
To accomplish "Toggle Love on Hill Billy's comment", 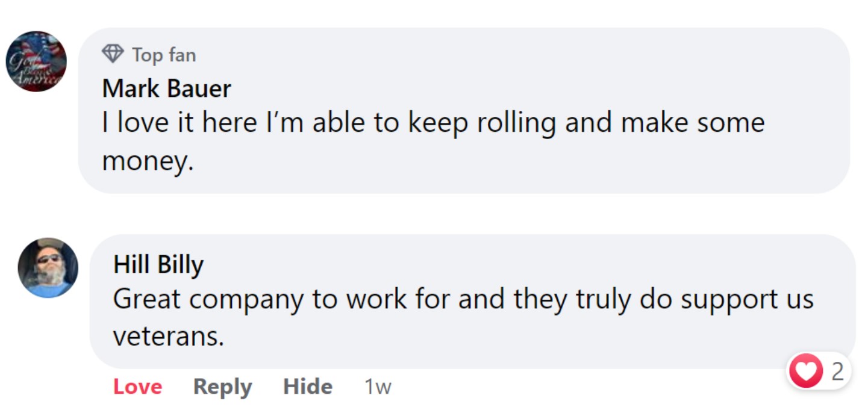I will (x=137, y=387).
